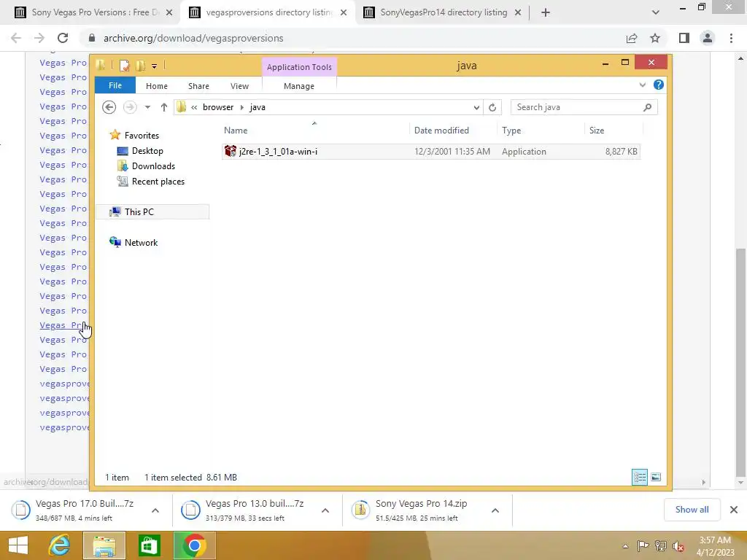Open Explorer help with the question mark
Viewport: 747px width, 560px height.
coord(659,85)
